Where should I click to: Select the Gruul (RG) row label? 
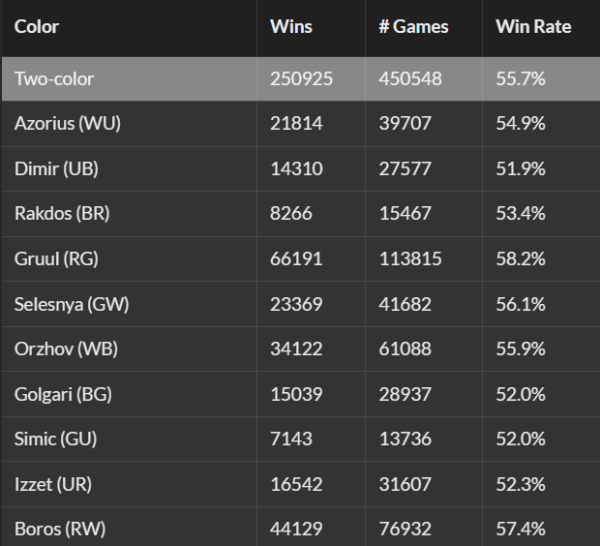pos(56,259)
